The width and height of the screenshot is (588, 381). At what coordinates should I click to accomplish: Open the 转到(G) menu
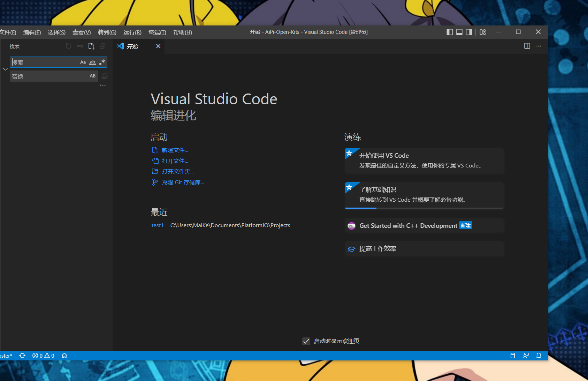click(107, 32)
